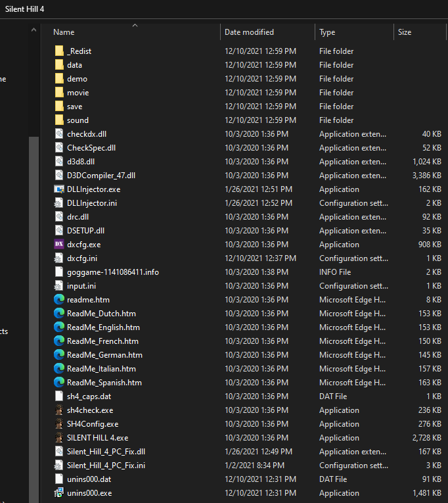Click the sort arrow above the Name column
Image resolution: width=448 pixels, height=503 pixels.
click(x=135, y=26)
